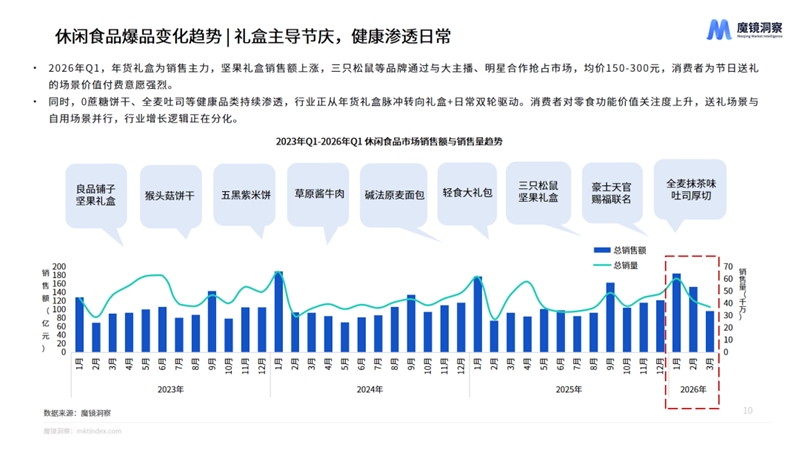799x450 pixels.
Task: Select the 总销售量 legend label
Action: [x=626, y=265]
